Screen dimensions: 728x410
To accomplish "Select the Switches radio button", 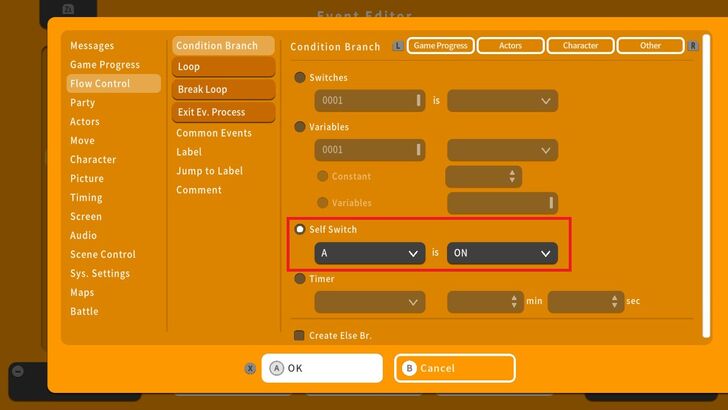I will pos(300,78).
